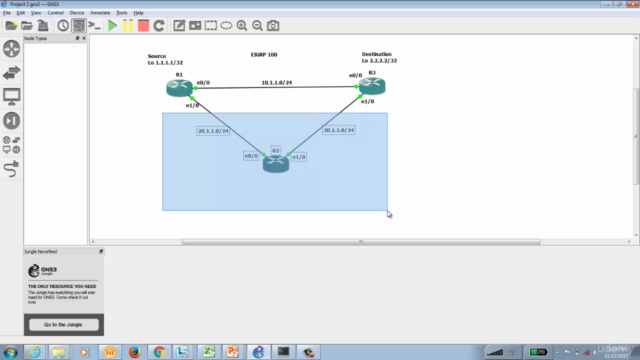Toggle show interface labels toolbar button
The width and height of the screenshot is (640, 360).
pos(78,26)
